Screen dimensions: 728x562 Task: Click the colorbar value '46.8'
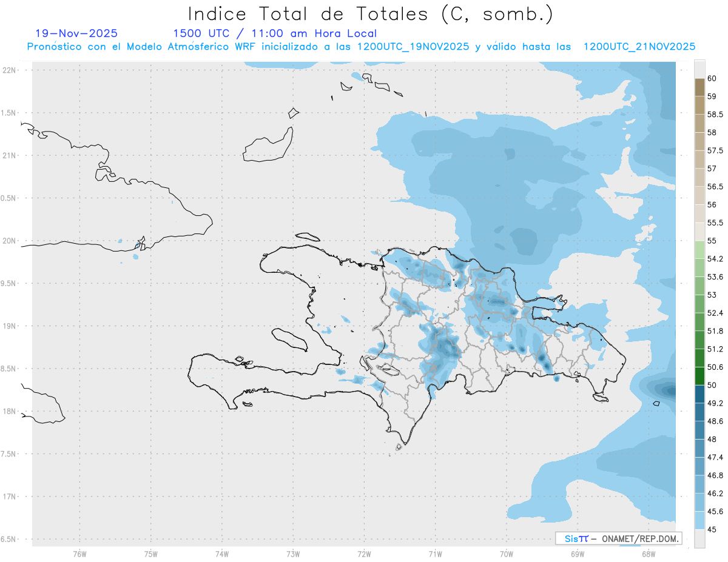715,476
